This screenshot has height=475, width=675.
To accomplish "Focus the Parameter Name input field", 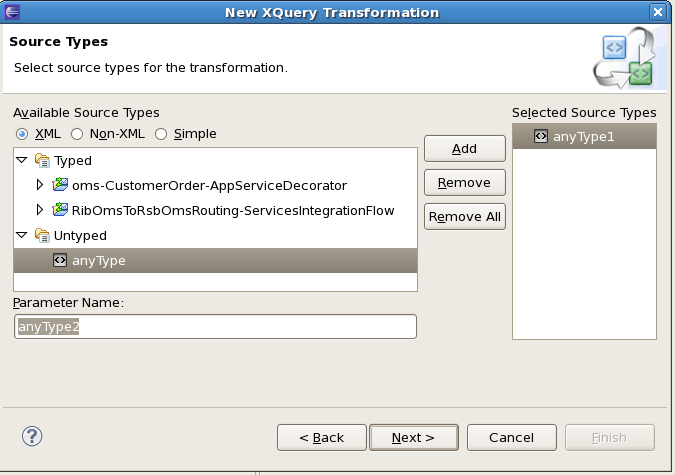I will (x=215, y=326).
